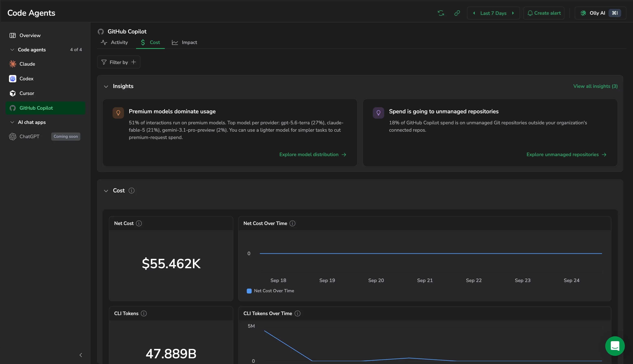The image size is (633, 364).
Task: Collapse the Code agents group
Action: (x=12, y=50)
